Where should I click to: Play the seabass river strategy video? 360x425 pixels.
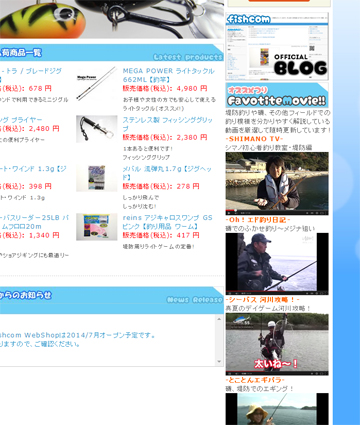277,344
